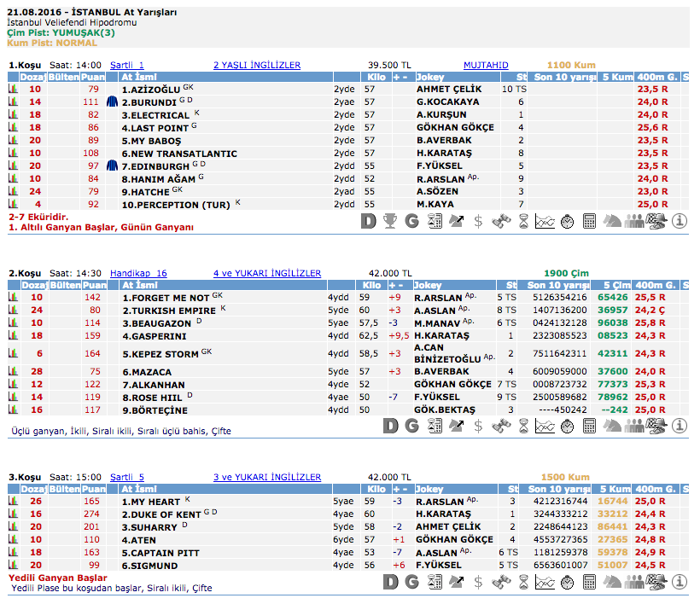Click the info icon below race 3
The height and width of the screenshot is (604, 700).
tap(680, 581)
